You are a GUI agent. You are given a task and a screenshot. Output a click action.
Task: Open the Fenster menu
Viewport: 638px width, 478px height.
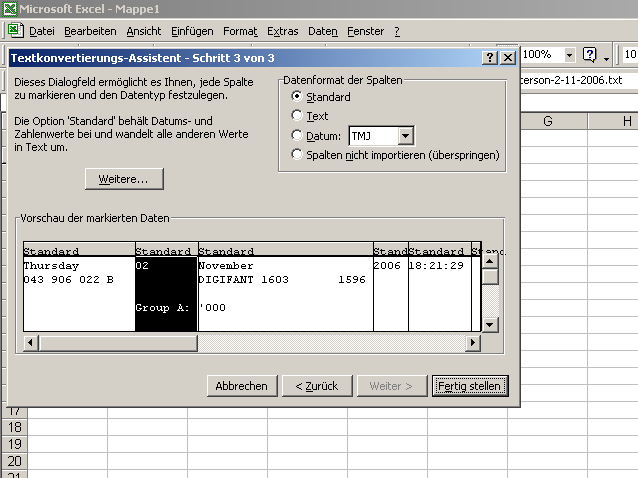(365, 31)
